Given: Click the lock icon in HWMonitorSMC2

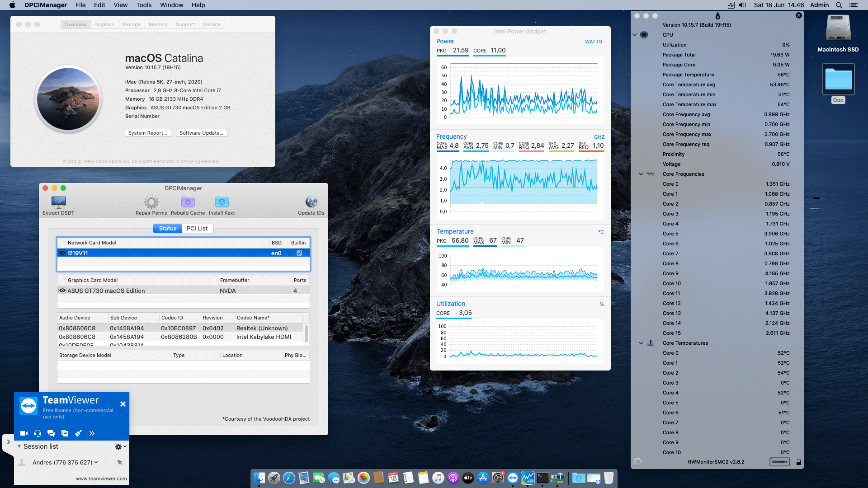Looking at the screenshot, I should (x=799, y=462).
